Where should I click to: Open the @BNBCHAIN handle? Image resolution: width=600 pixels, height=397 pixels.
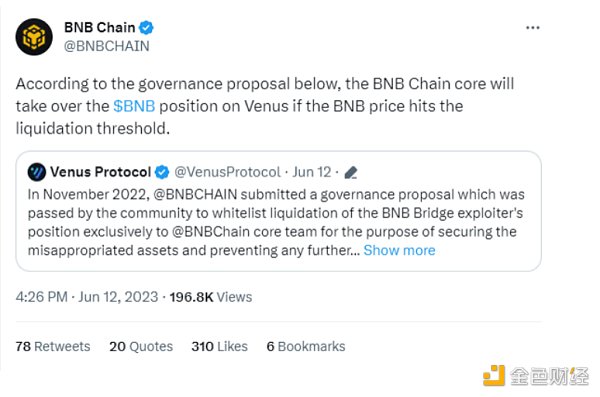tap(107, 46)
